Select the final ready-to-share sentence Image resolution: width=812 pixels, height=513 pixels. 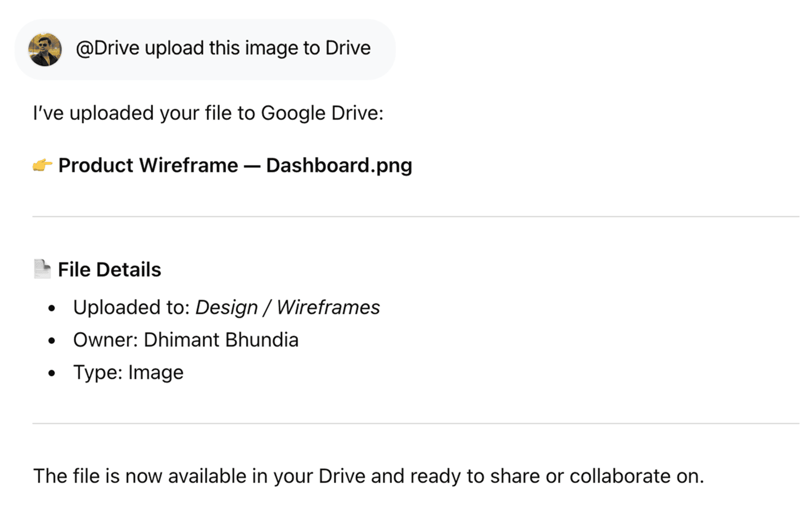(x=368, y=476)
